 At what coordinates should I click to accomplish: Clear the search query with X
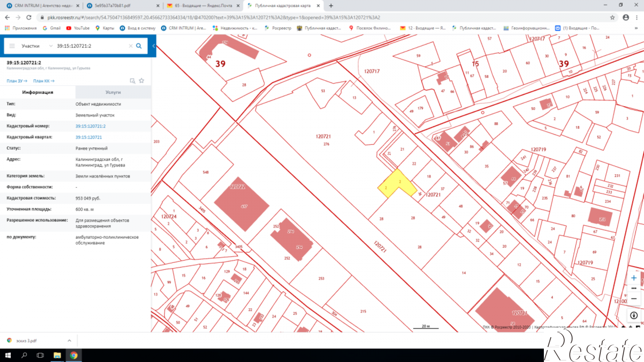pos(131,46)
